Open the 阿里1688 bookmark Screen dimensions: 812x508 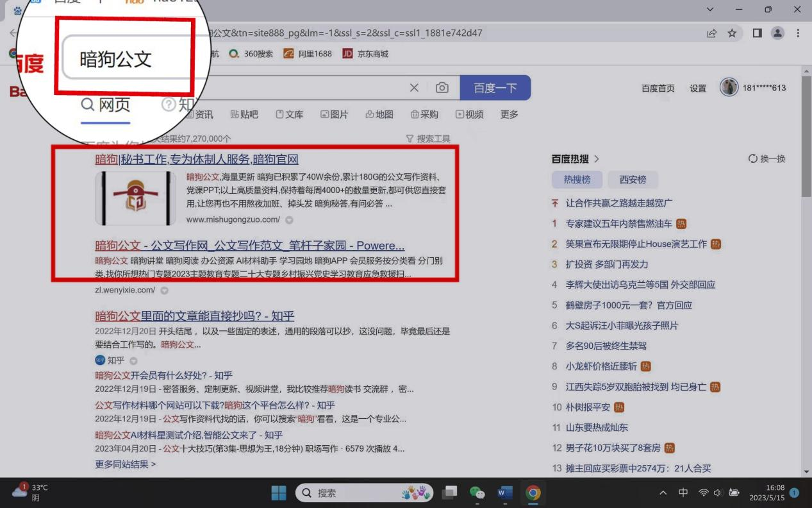[x=308, y=54]
